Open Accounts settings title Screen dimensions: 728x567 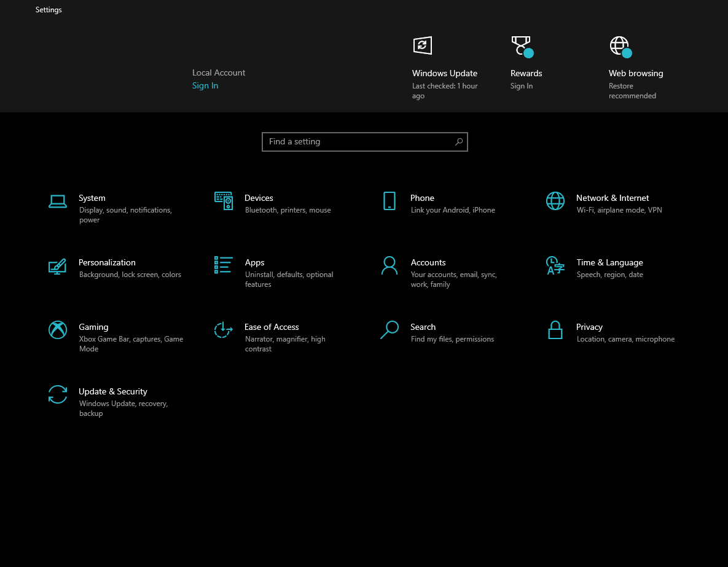click(x=428, y=262)
